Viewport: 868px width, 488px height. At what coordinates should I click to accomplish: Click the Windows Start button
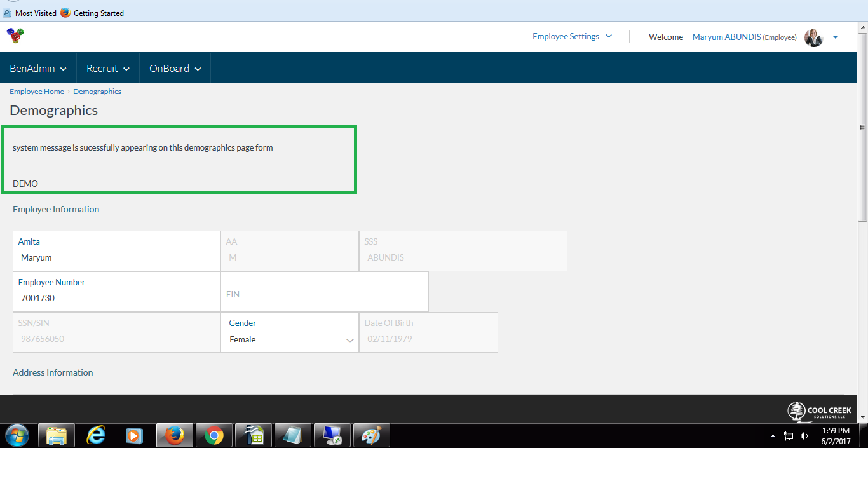(17, 436)
